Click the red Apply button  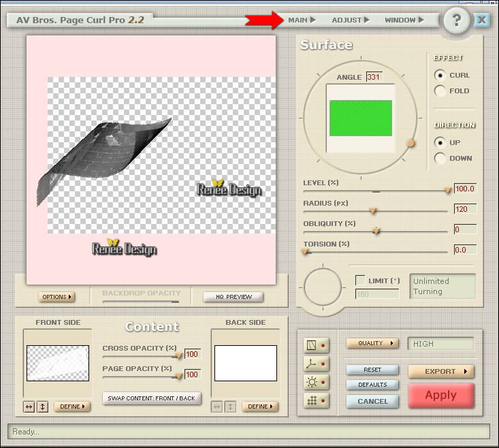[x=441, y=396]
